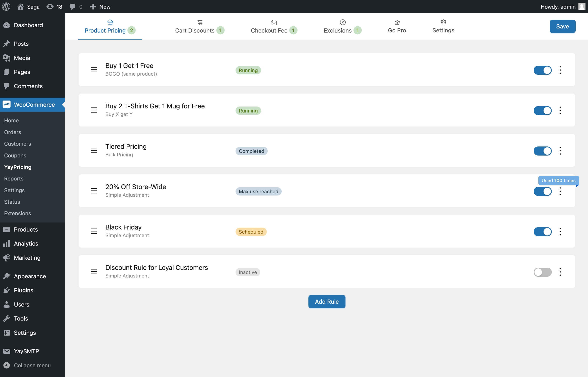This screenshot has height=377, width=588.
Task: Disable the 20% Off Store-Wide rule toggle
Action: click(542, 191)
